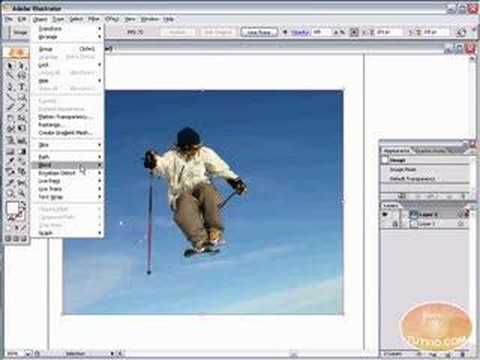This screenshot has height=360, width=480.
Task: Open the Help menu
Action: tap(169, 19)
